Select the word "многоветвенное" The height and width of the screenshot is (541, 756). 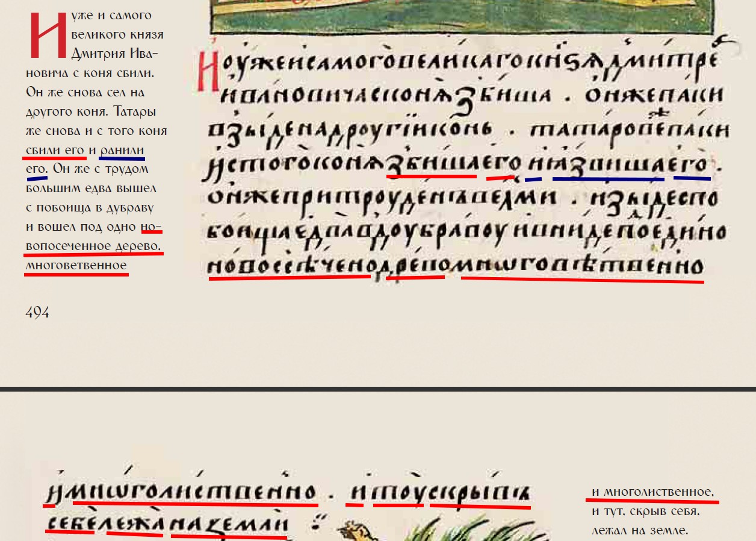point(76,266)
